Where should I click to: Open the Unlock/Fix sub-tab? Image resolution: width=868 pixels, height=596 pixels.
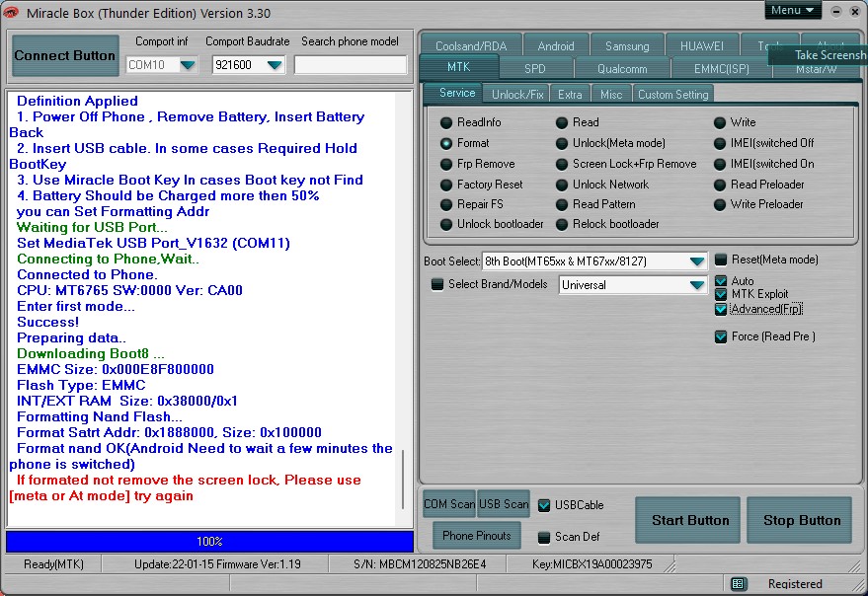tap(517, 95)
